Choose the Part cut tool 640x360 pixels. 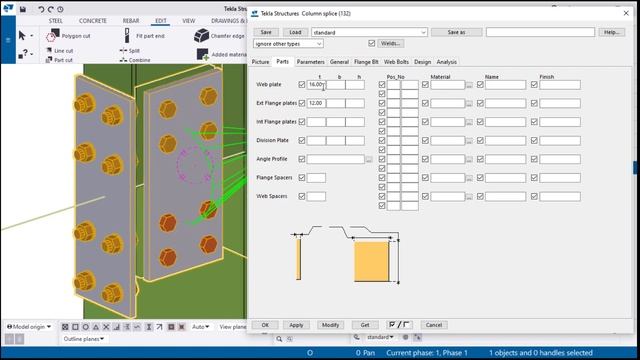pos(59,60)
